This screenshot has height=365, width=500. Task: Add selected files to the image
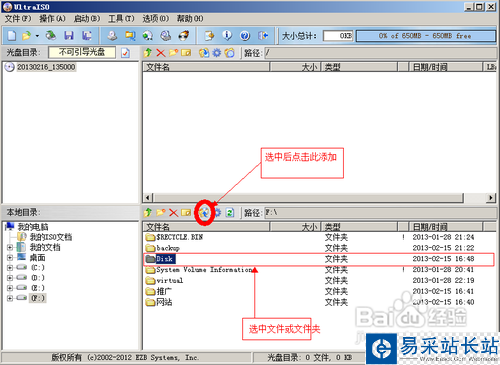(x=204, y=212)
